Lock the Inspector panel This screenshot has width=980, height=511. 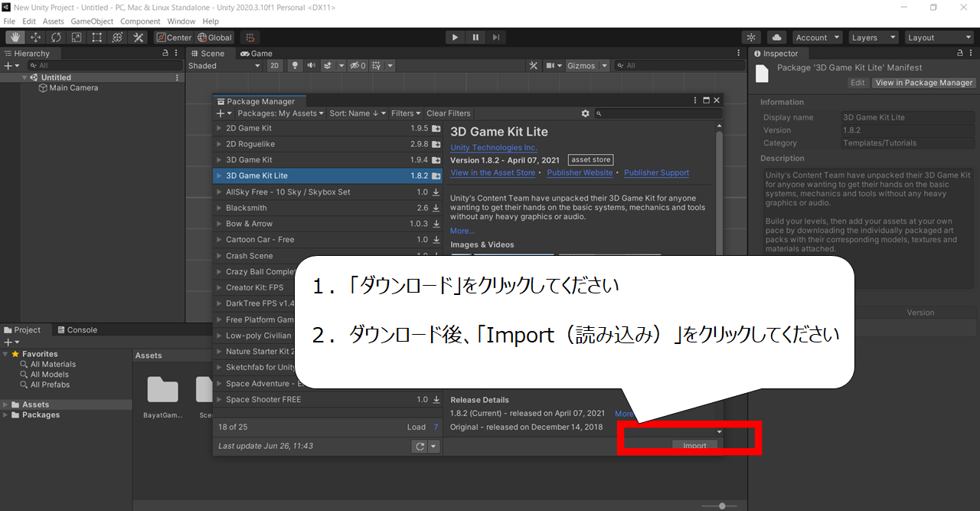coord(961,54)
